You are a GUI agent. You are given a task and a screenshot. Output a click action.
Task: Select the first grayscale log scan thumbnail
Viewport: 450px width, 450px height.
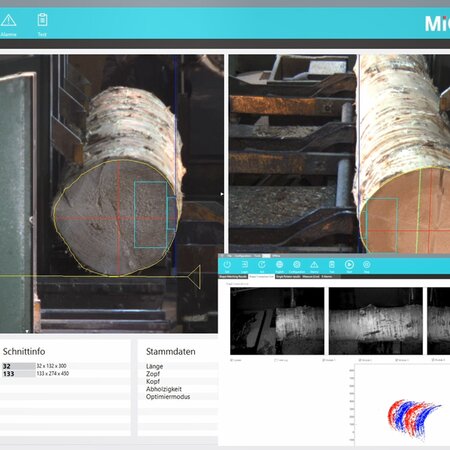(x=277, y=321)
